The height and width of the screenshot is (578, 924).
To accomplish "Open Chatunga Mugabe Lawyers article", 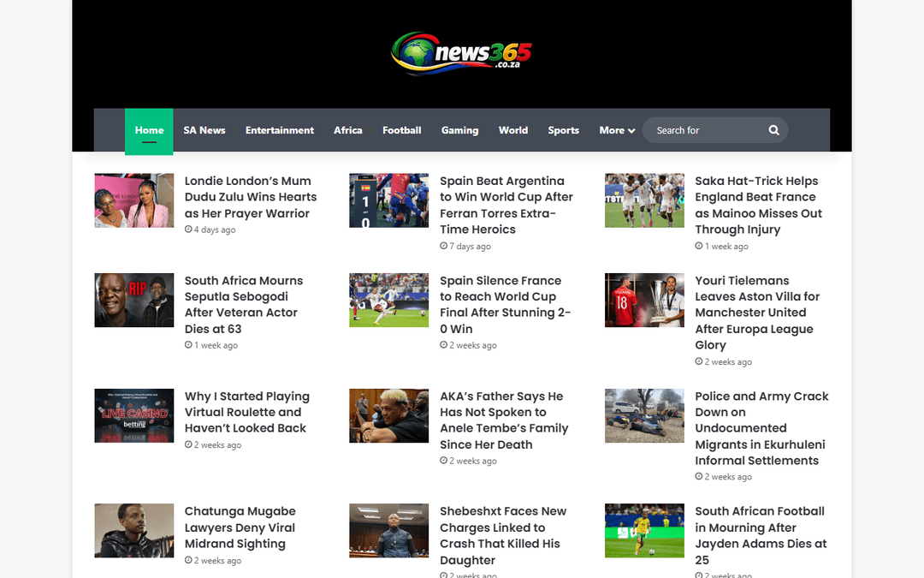I will tap(240, 527).
